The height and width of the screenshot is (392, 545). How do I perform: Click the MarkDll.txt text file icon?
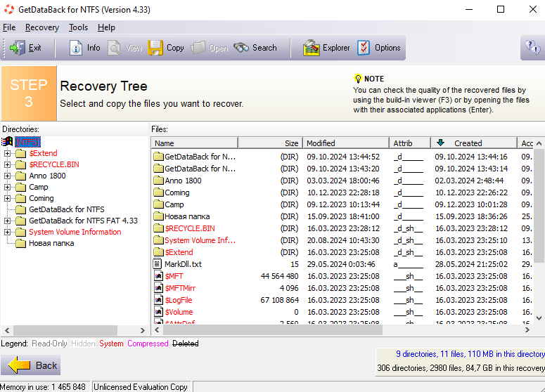(x=158, y=264)
